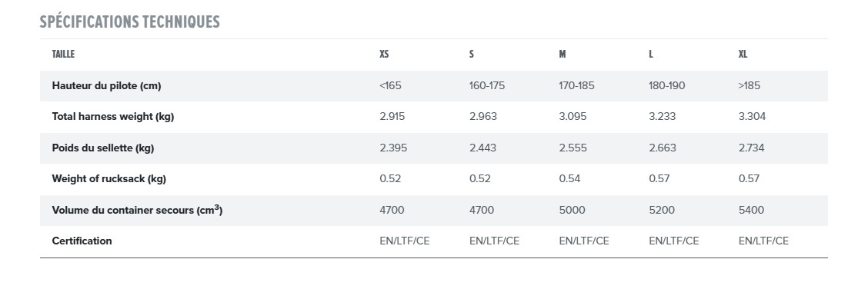Select the L size column header
Image resolution: width=868 pixels, height=299 pixels.
651,54
